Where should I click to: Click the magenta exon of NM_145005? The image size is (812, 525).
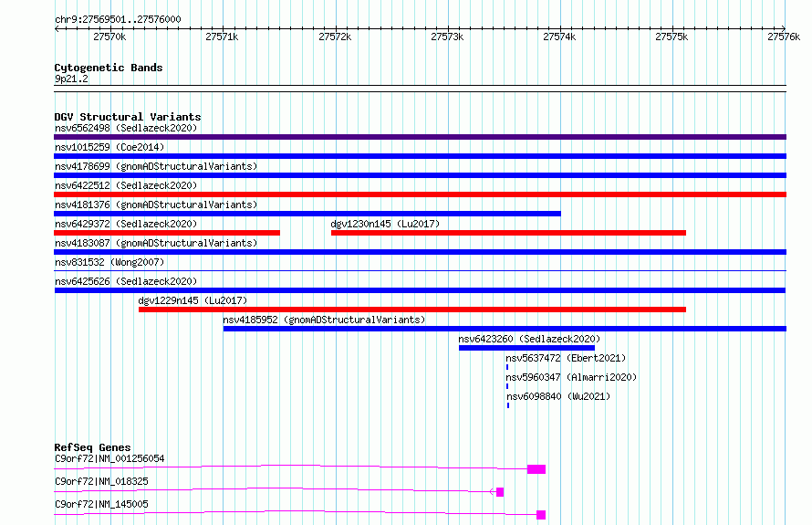[541, 515]
